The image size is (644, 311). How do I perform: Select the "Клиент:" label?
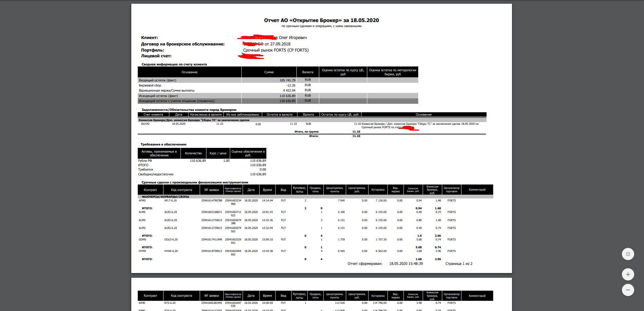(x=150, y=38)
